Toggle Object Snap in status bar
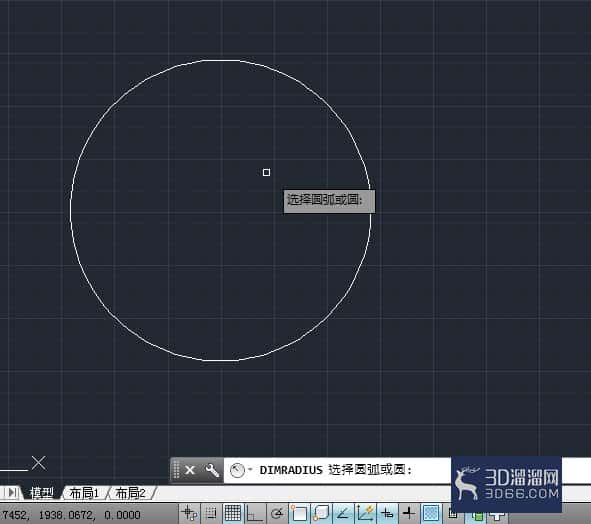This screenshot has height=524, width=591. pyautogui.click(x=299, y=513)
